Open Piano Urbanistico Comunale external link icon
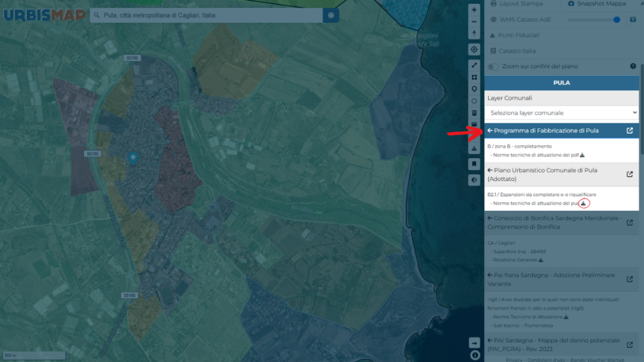This screenshot has width=644, height=362. pos(630,174)
